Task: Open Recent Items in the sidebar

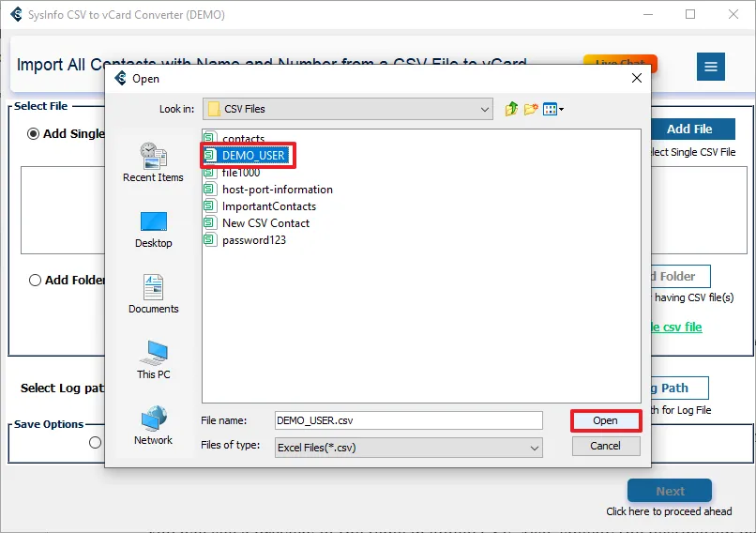Action: 153,162
